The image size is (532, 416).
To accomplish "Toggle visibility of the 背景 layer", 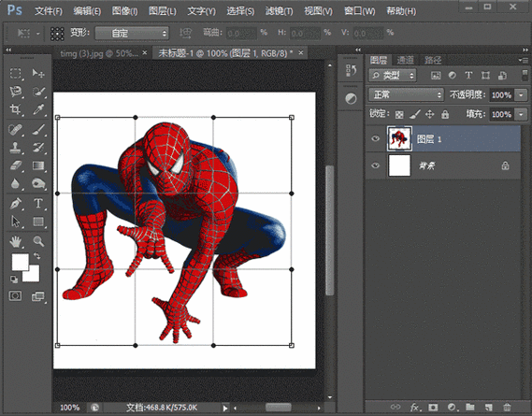I will (375, 165).
